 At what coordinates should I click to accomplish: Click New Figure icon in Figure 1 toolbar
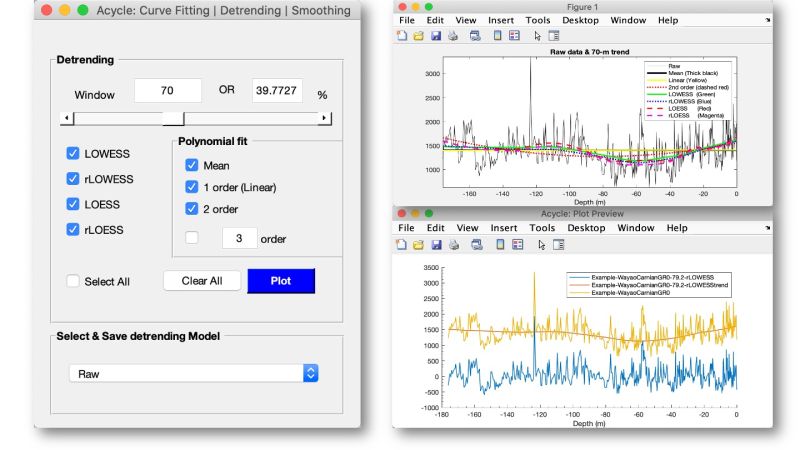coord(402,36)
